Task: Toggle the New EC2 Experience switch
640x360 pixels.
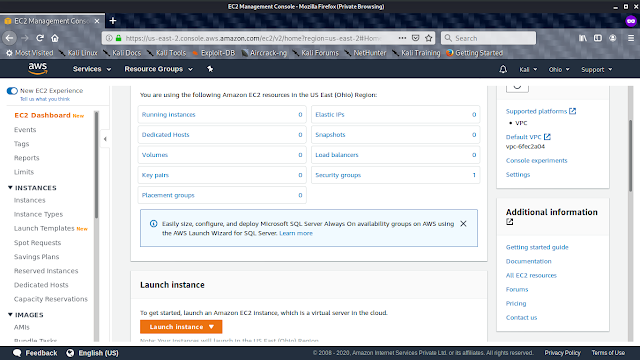Action: 12,91
